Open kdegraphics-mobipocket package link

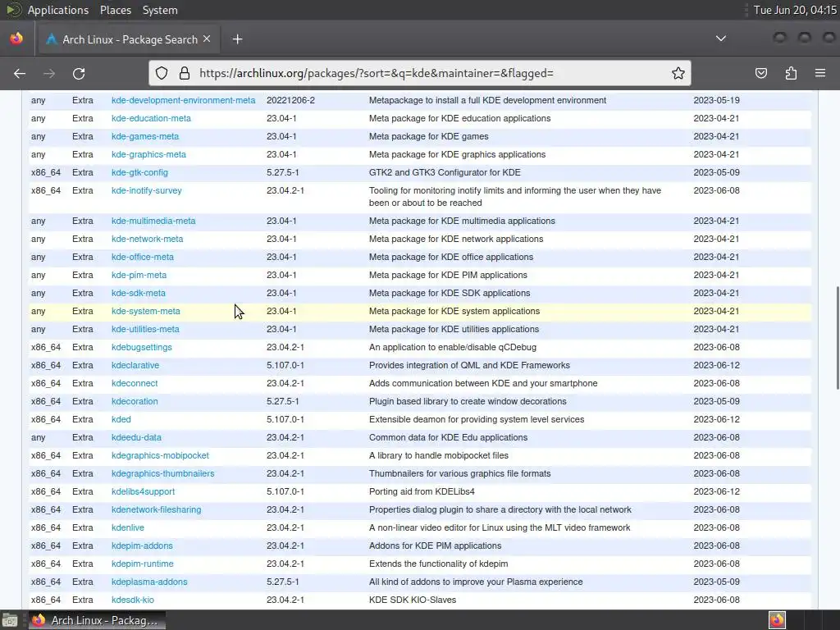click(160, 455)
